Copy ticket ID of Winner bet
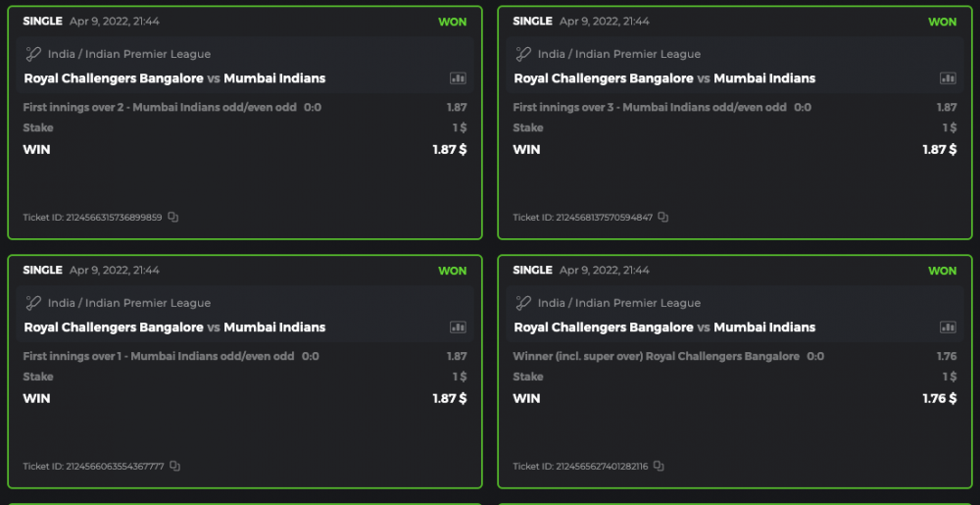Image resolution: width=980 pixels, height=505 pixels. 659,466
